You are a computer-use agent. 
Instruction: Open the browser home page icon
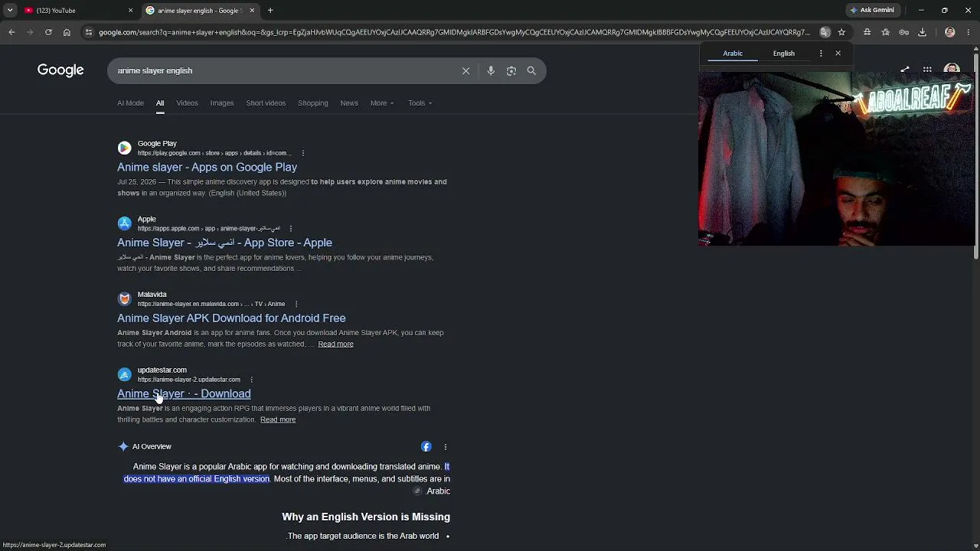tap(67, 32)
